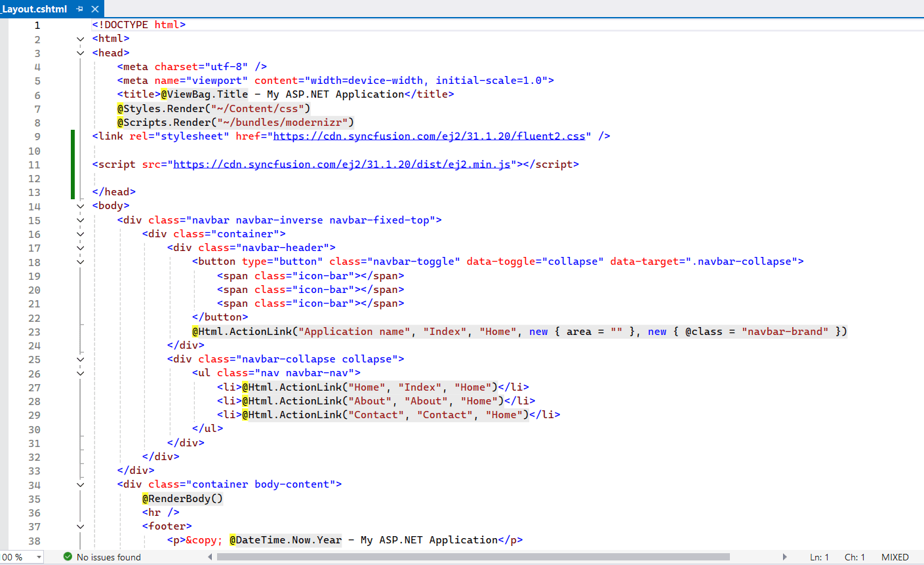Collapse the navbar-collapse div fold on line 25

point(80,359)
